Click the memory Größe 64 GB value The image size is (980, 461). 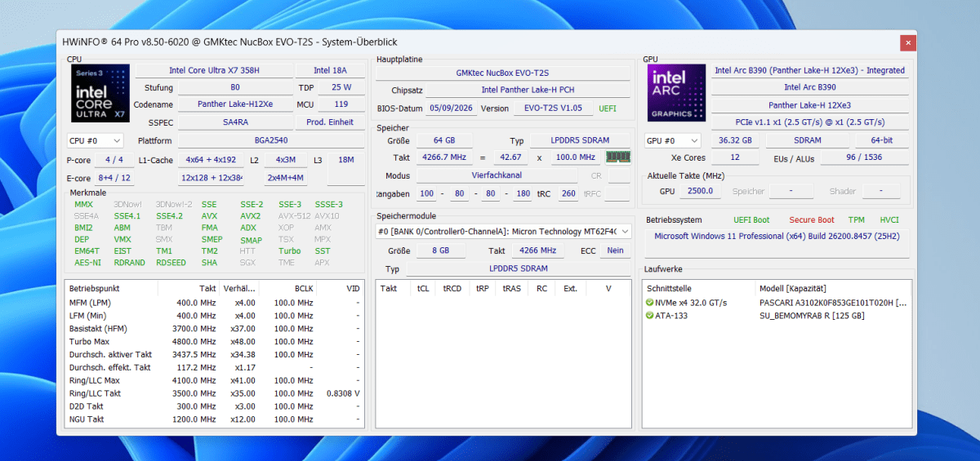444,141
